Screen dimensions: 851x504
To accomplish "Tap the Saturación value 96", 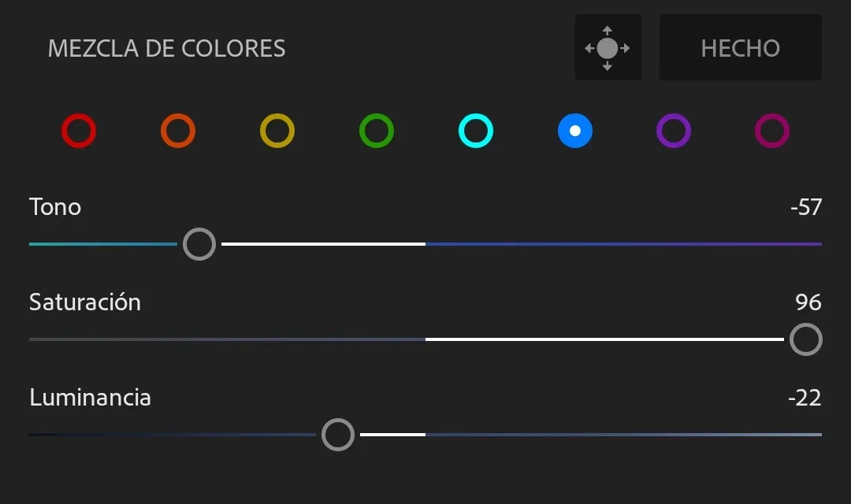I will [x=808, y=302].
